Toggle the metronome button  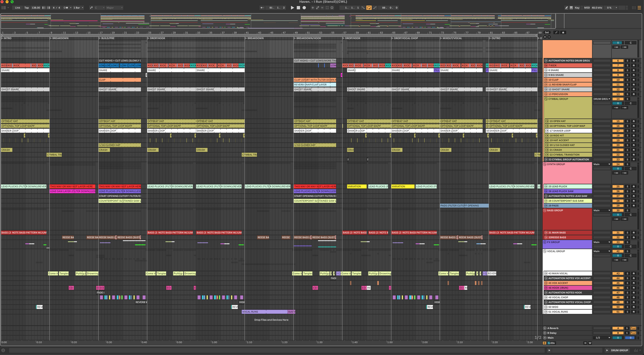point(65,8)
